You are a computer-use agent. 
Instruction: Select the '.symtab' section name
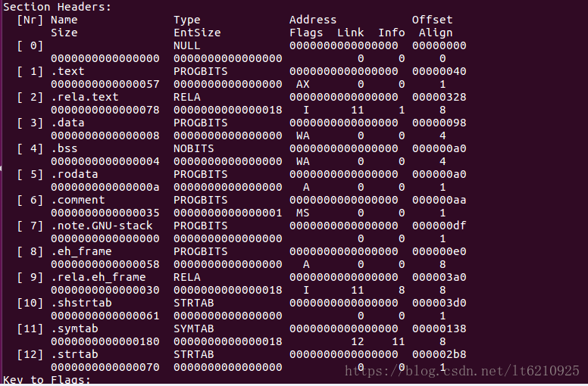(74, 328)
